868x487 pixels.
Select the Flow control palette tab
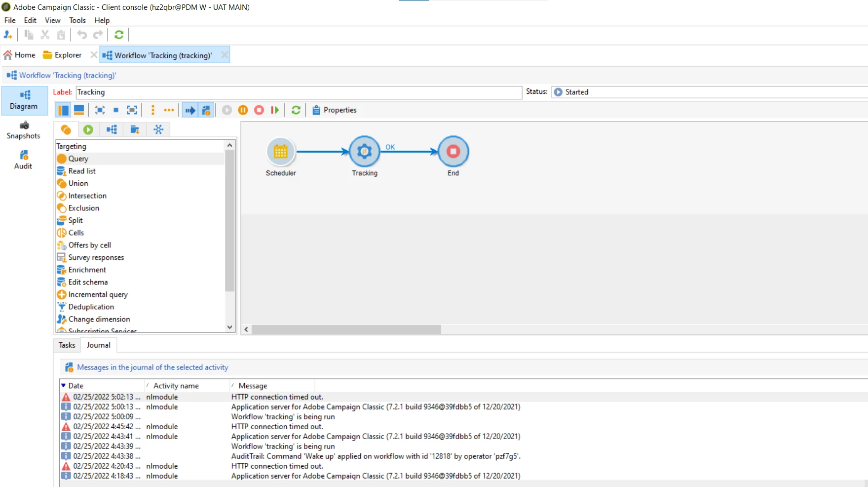click(x=112, y=129)
